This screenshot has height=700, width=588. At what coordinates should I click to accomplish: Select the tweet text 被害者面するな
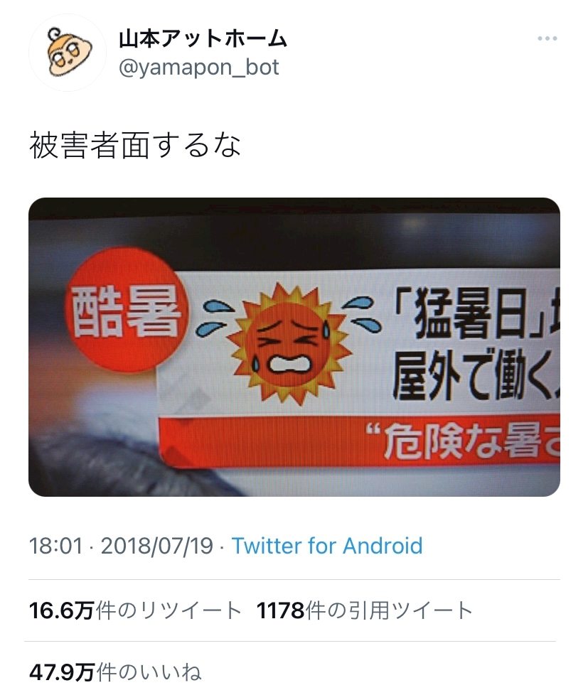[135, 145]
